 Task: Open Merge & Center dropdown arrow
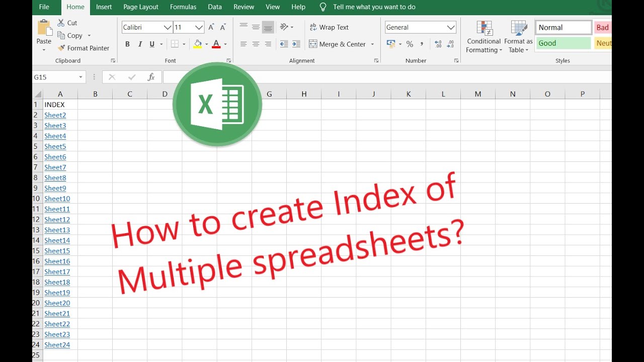tap(372, 44)
